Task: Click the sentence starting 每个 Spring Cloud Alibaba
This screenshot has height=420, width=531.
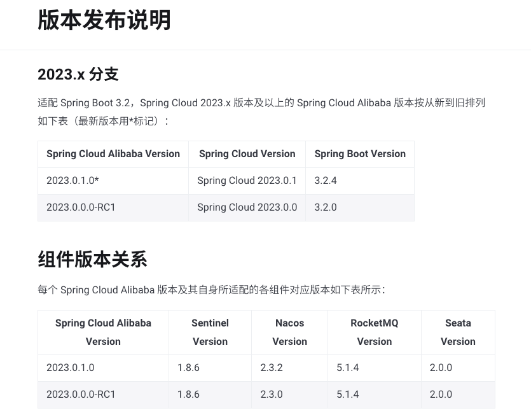Action: (x=211, y=290)
